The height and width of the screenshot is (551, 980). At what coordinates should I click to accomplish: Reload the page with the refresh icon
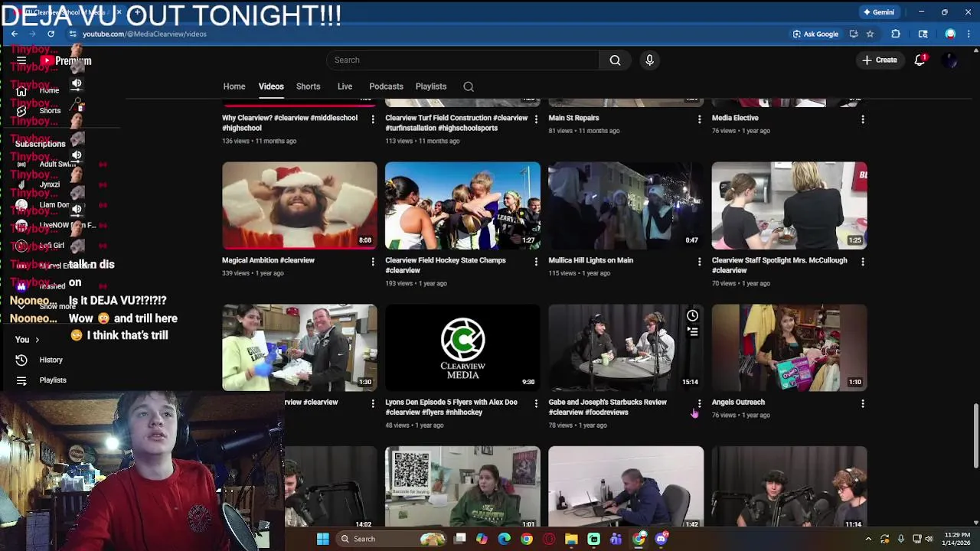pos(51,34)
